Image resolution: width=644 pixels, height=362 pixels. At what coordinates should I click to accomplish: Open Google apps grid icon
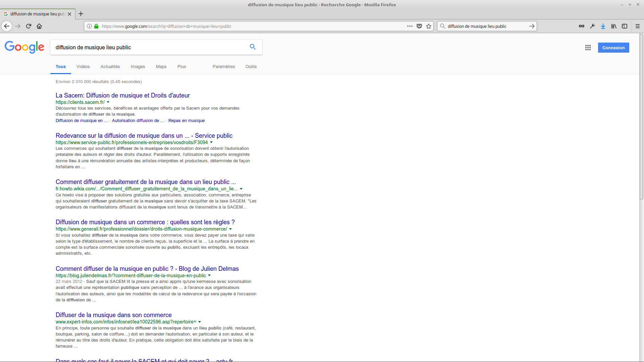coord(588,48)
